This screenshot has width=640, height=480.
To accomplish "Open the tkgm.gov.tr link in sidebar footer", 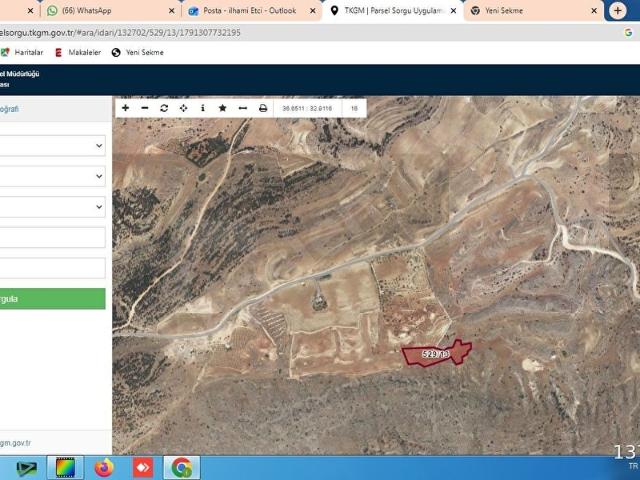I will (16, 443).
